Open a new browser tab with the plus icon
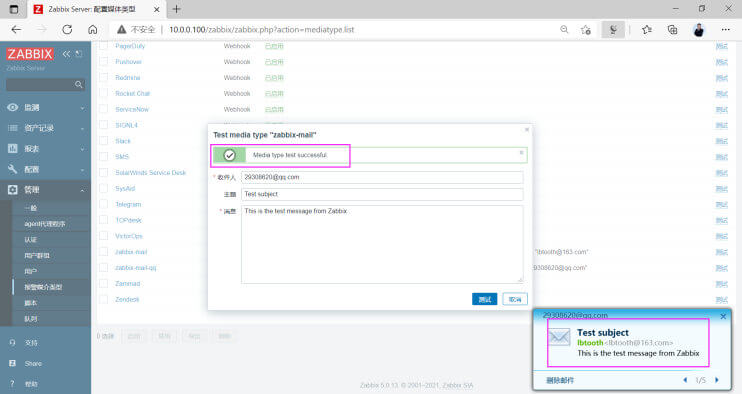 (177, 9)
